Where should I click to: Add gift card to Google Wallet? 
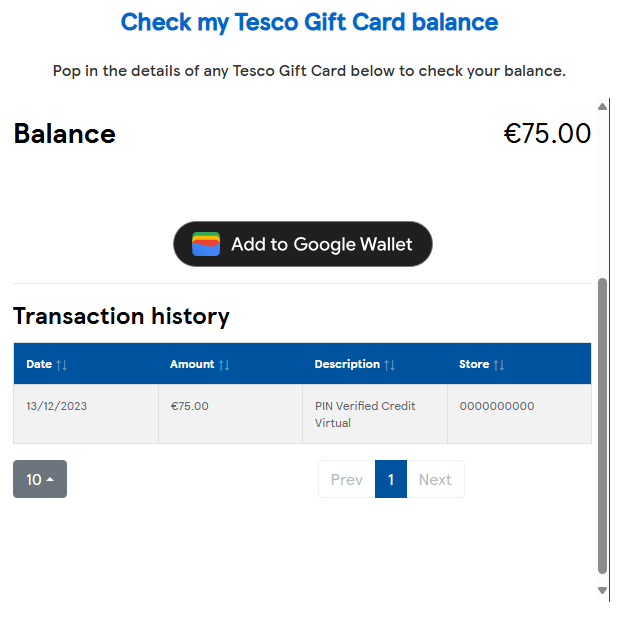point(303,244)
